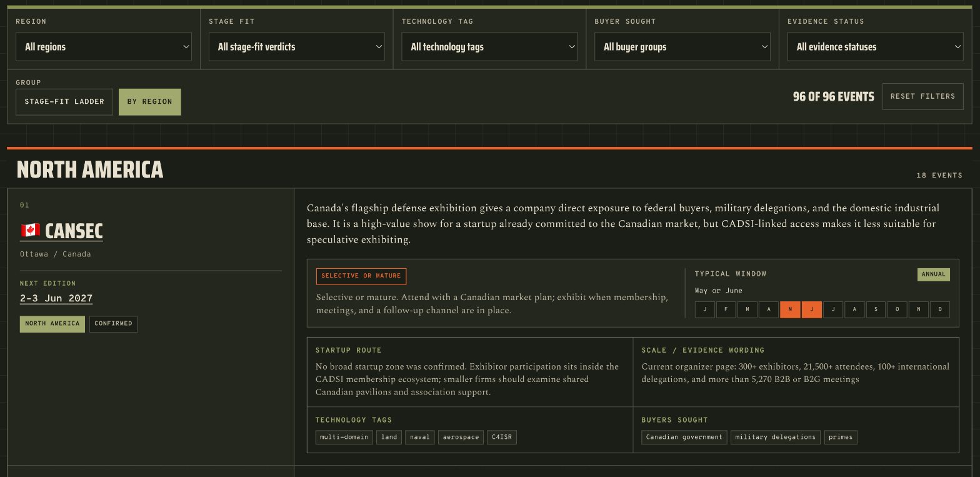Click the Canadian government buyer tag
This screenshot has width=980, height=477.
tap(684, 437)
